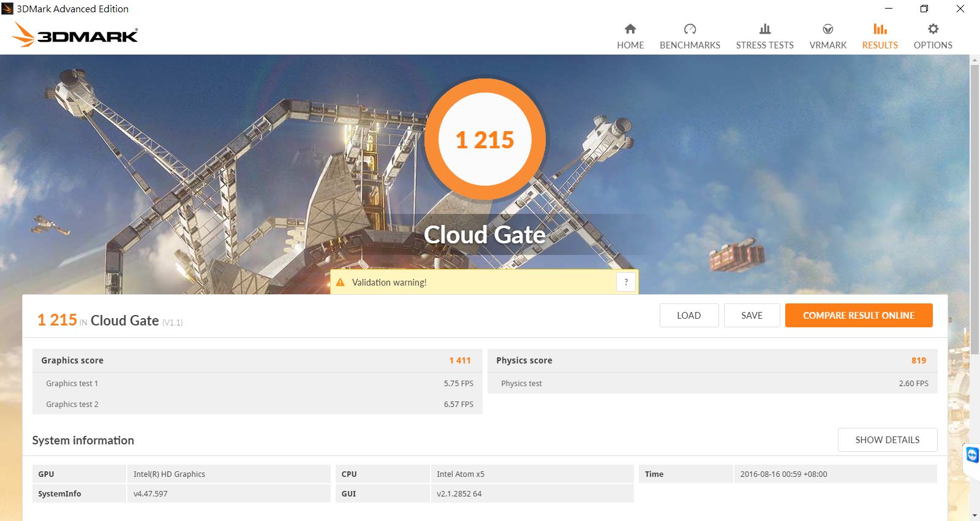Image resolution: width=980 pixels, height=521 pixels.
Task: Click the Physics score header label
Action: point(524,360)
